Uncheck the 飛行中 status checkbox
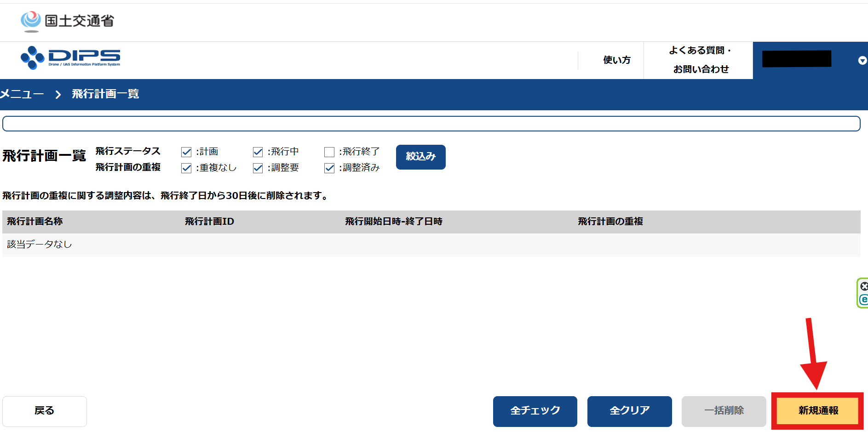Screen dimensions: 868x432 coord(258,152)
